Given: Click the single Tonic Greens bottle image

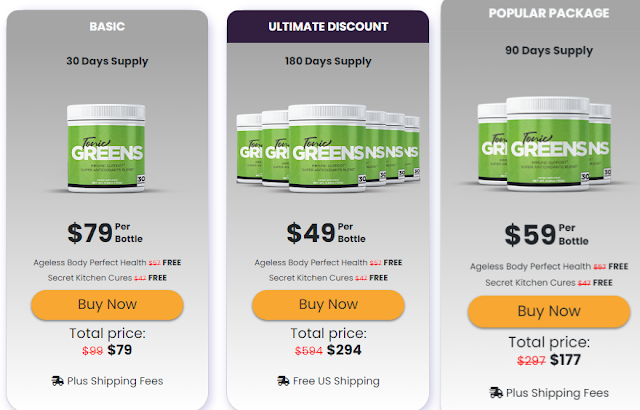Looking at the screenshot, I should point(106,148).
